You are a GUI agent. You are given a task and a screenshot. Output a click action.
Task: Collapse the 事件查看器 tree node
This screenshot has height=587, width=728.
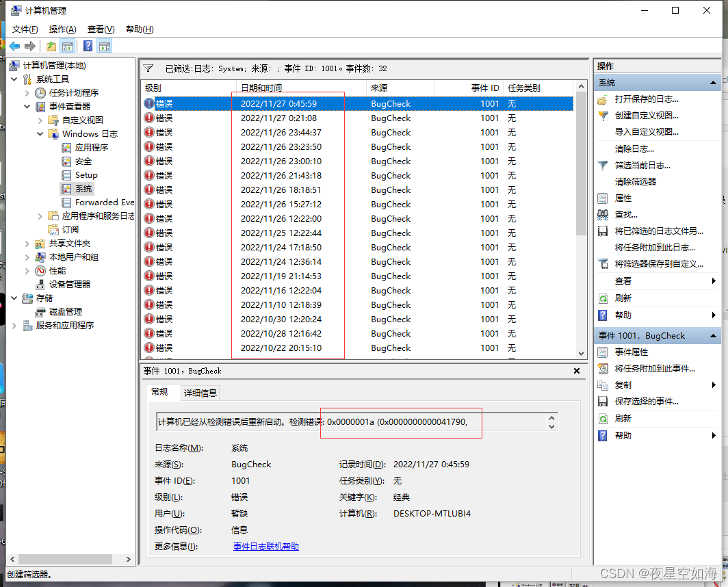point(27,107)
